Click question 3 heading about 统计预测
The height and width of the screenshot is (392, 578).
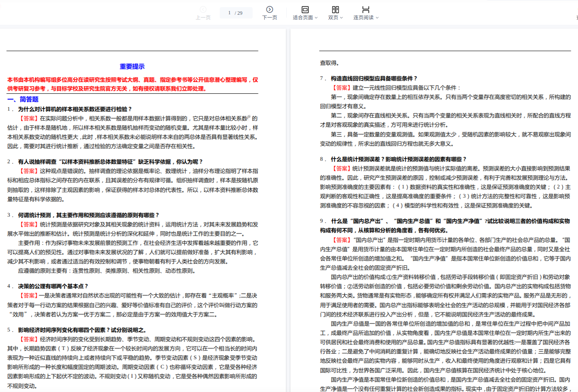[88, 215]
